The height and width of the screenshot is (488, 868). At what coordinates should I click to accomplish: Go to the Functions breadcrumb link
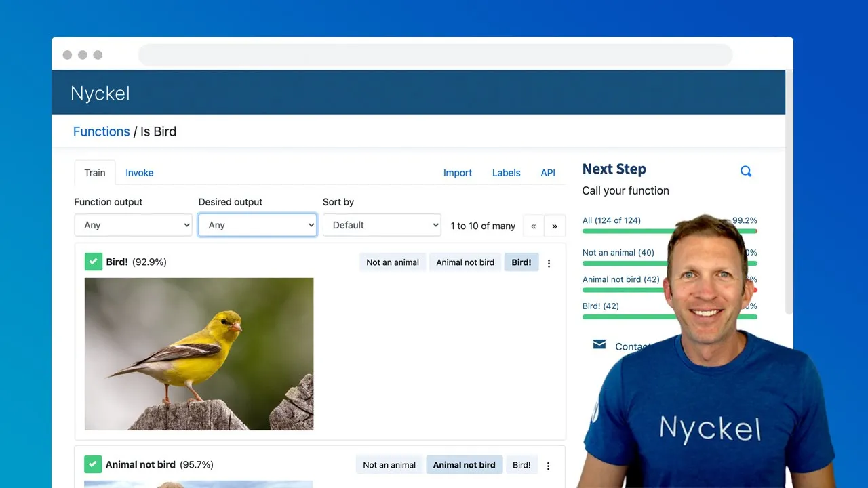click(x=101, y=131)
